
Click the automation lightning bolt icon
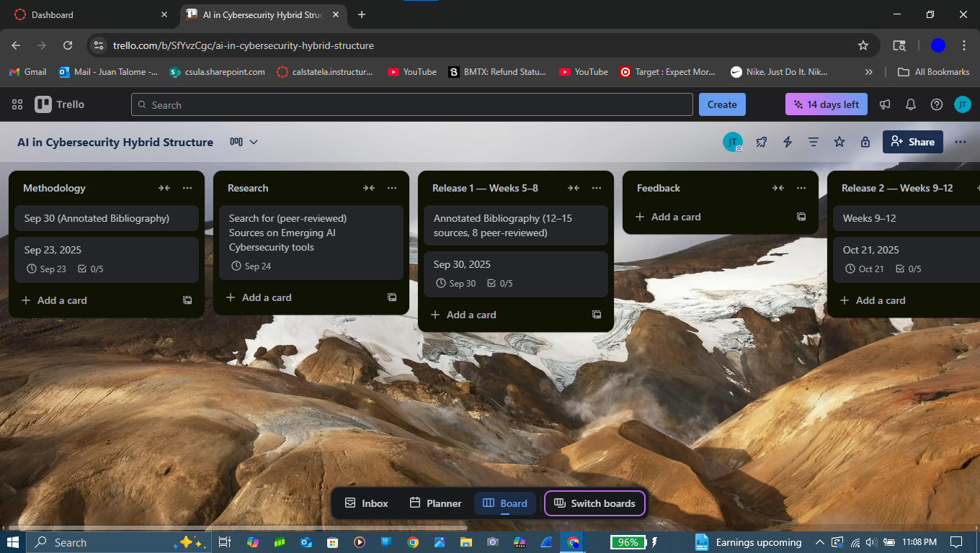coord(788,142)
